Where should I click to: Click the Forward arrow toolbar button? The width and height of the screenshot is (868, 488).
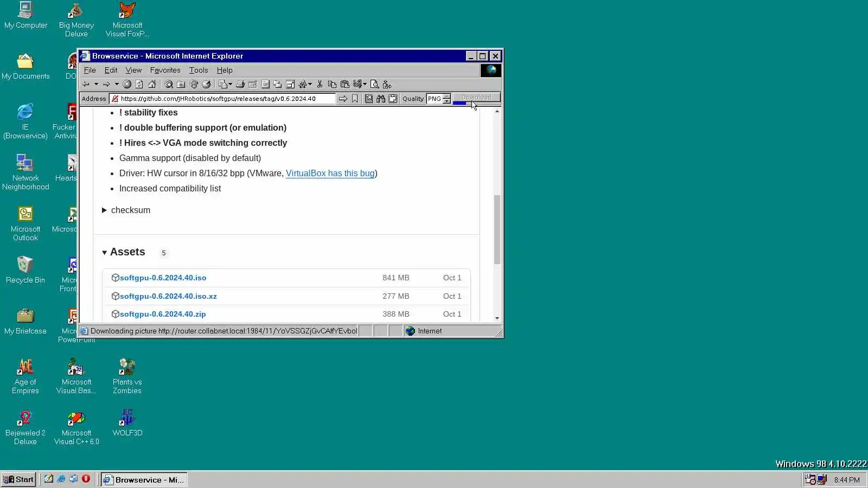pyautogui.click(x=106, y=84)
